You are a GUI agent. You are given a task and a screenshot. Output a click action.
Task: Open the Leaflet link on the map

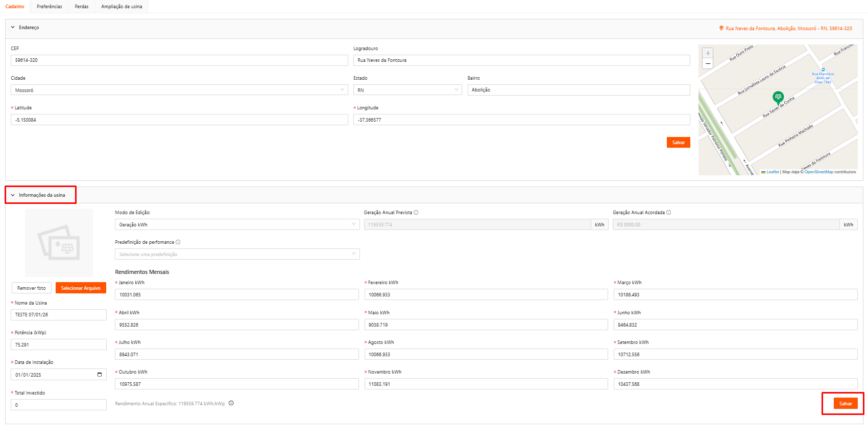click(x=773, y=172)
